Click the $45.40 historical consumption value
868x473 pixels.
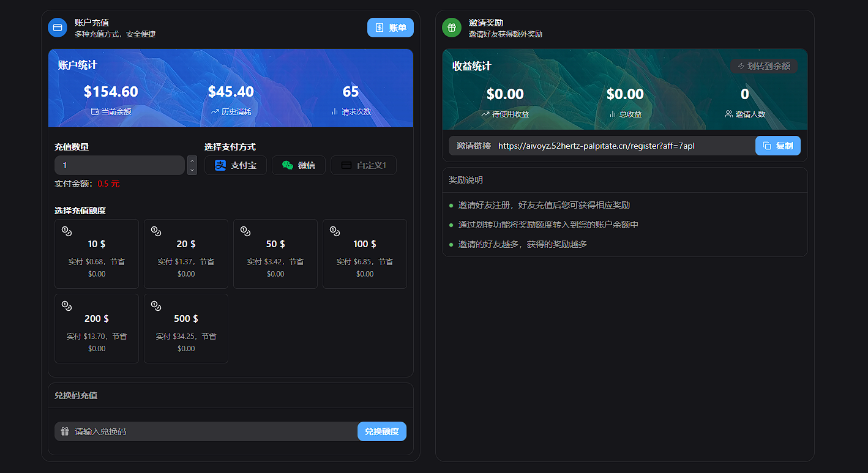pyautogui.click(x=231, y=92)
